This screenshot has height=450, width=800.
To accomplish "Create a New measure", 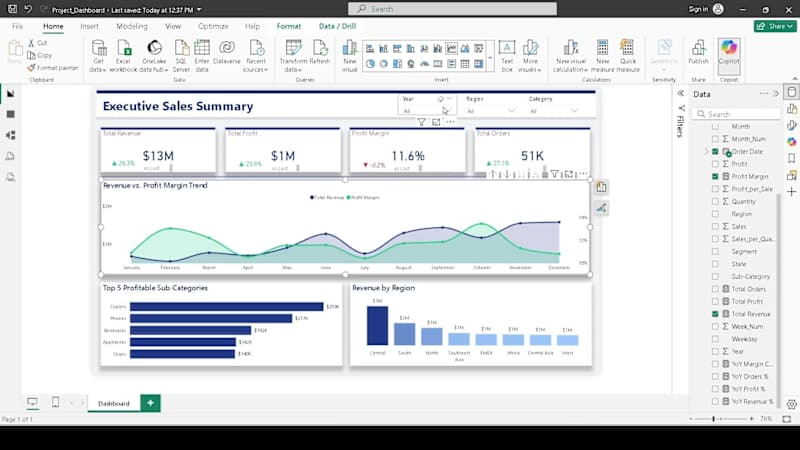I will click(x=603, y=48).
